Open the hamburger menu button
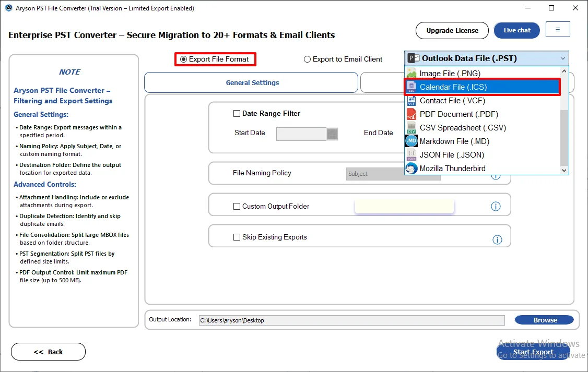This screenshot has height=372, width=588. (558, 30)
